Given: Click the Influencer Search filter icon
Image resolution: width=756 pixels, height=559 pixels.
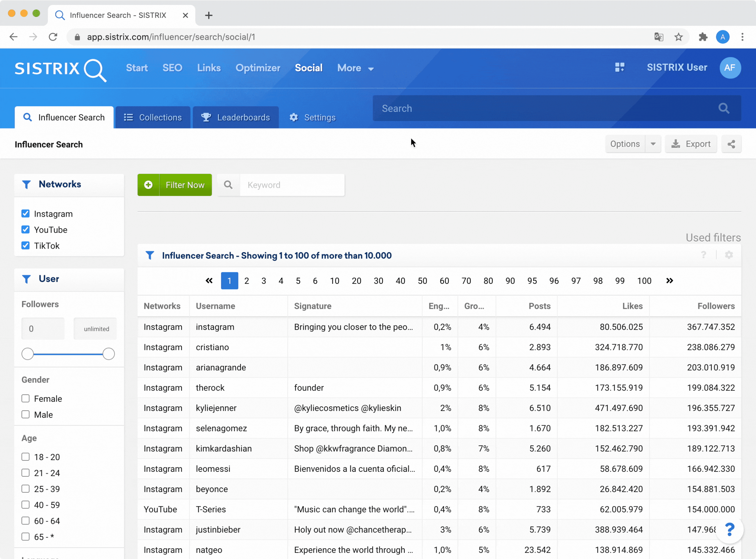Looking at the screenshot, I should (x=150, y=255).
